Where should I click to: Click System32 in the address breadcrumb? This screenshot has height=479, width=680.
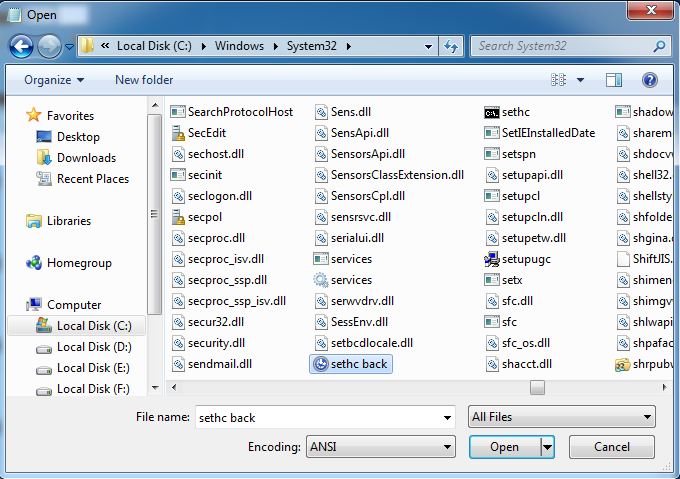tap(312, 46)
